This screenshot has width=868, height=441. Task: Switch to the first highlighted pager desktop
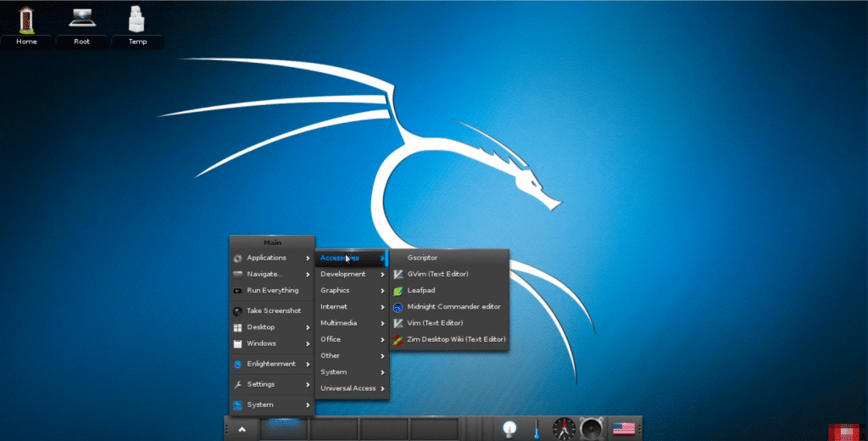pos(284,429)
